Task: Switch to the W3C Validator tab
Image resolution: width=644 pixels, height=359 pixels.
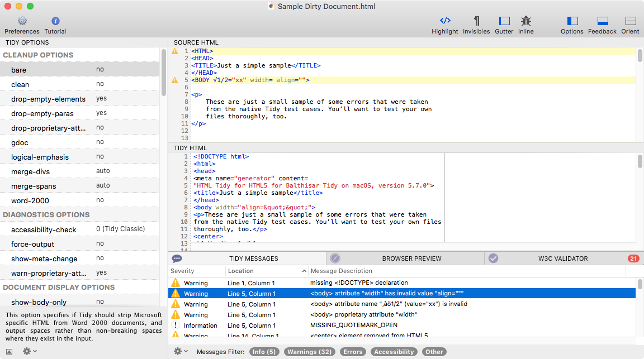Action: pos(564,259)
